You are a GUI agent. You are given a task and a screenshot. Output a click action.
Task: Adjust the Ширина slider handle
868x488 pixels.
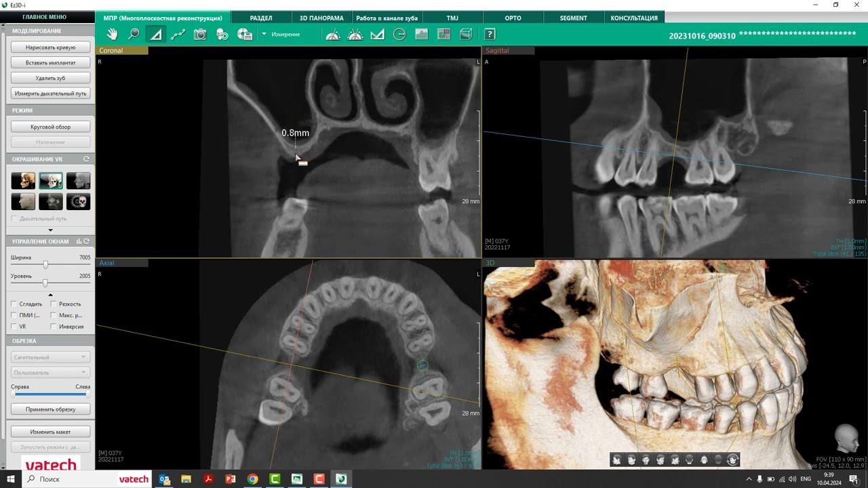(45, 264)
